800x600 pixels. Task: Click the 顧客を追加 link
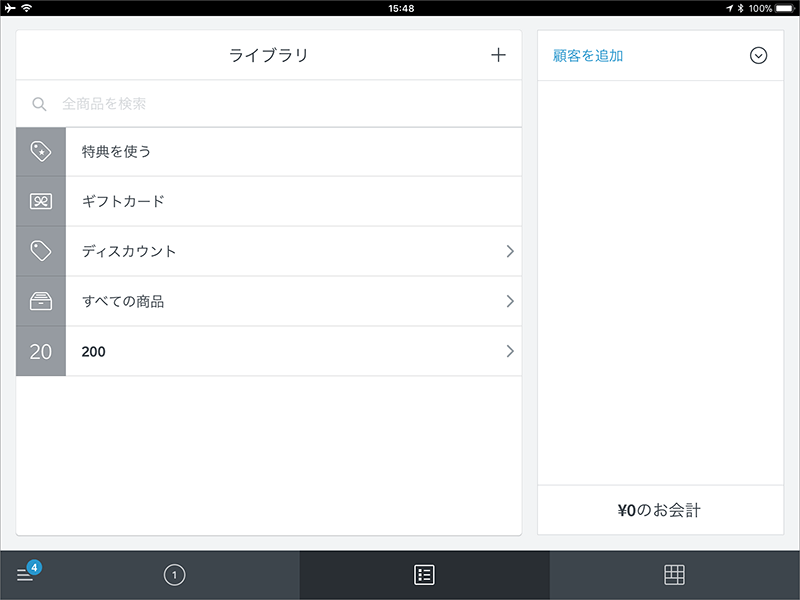click(588, 56)
